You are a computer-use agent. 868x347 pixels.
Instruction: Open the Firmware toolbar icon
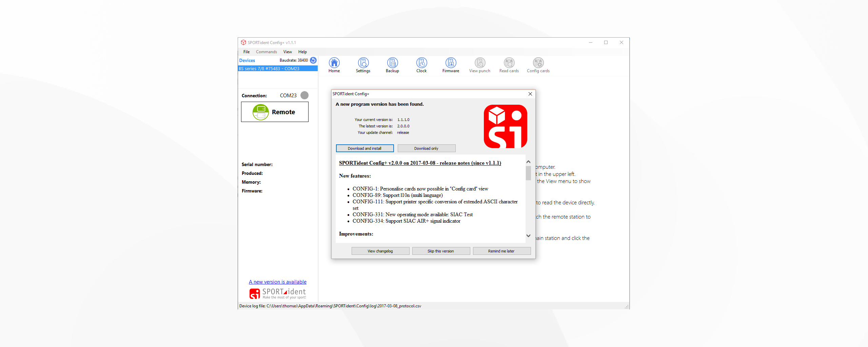(x=451, y=65)
